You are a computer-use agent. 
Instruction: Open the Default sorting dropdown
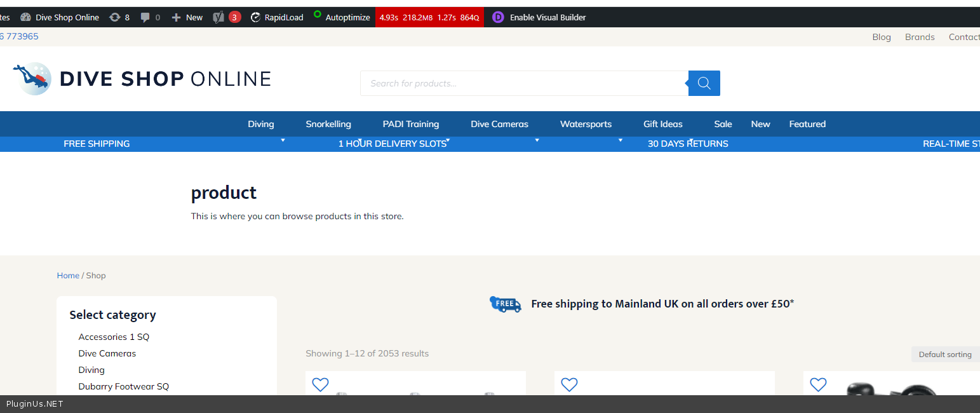pos(945,355)
